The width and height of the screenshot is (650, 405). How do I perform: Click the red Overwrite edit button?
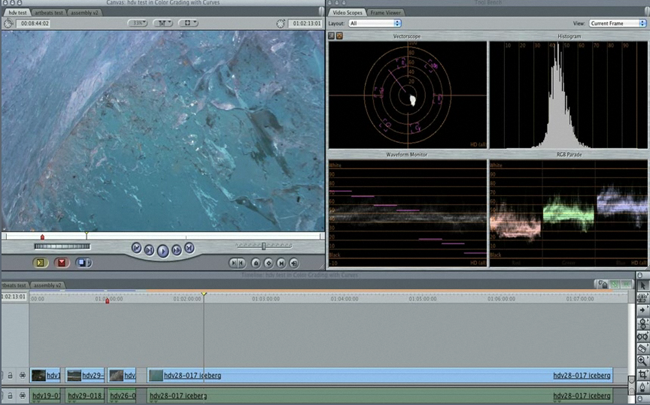[x=62, y=262]
